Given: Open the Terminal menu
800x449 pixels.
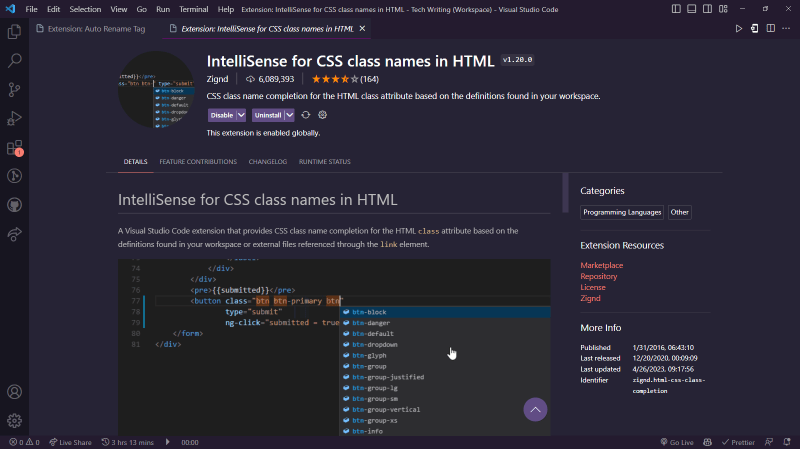Looking at the screenshot, I should coord(193,9).
